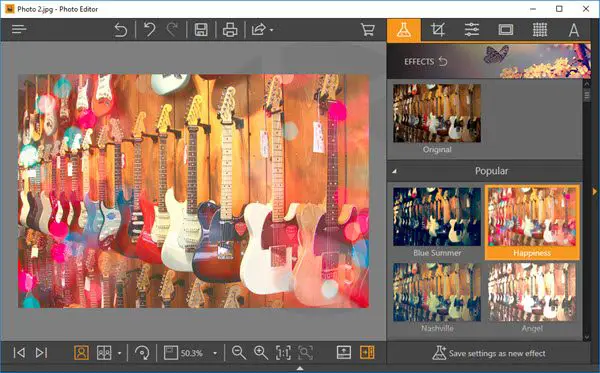Click the shopping cart icon
The width and height of the screenshot is (600, 373).
click(368, 30)
